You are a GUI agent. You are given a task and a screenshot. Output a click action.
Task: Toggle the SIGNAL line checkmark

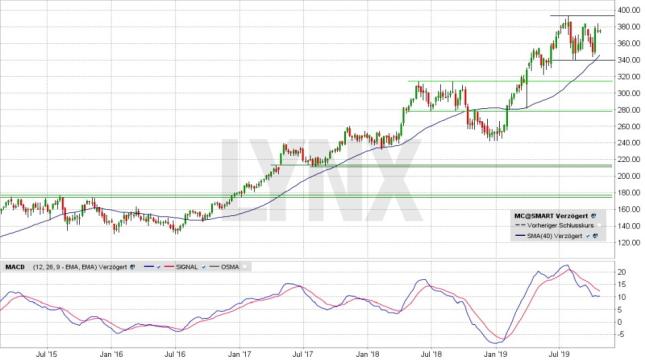[203, 267]
